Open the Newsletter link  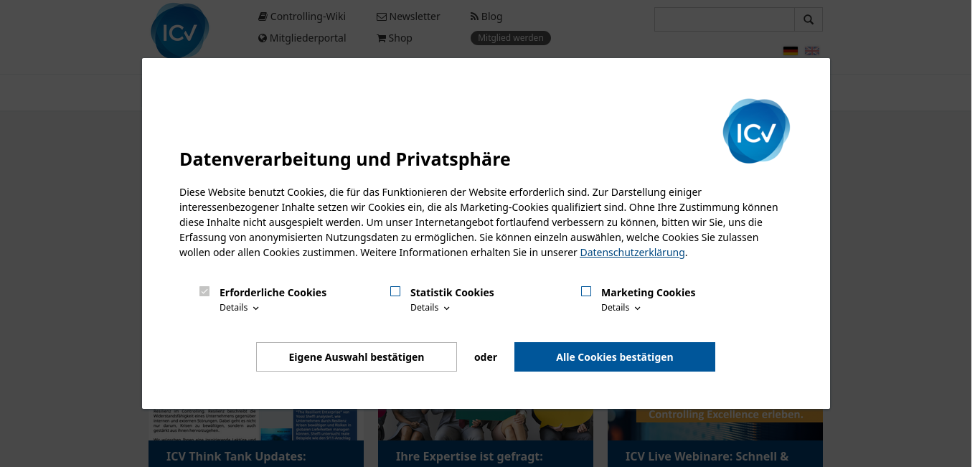click(408, 16)
